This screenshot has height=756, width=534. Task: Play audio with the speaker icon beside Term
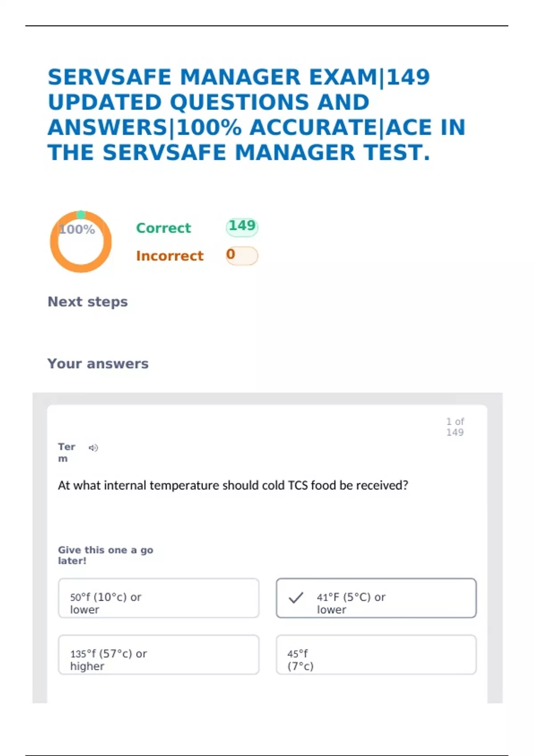tap(93, 448)
